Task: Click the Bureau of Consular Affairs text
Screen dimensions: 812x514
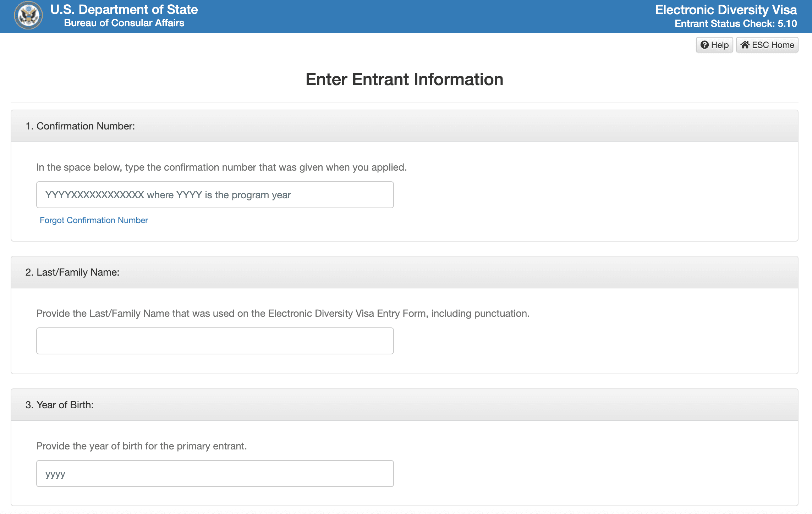Action: pyautogui.click(x=124, y=23)
